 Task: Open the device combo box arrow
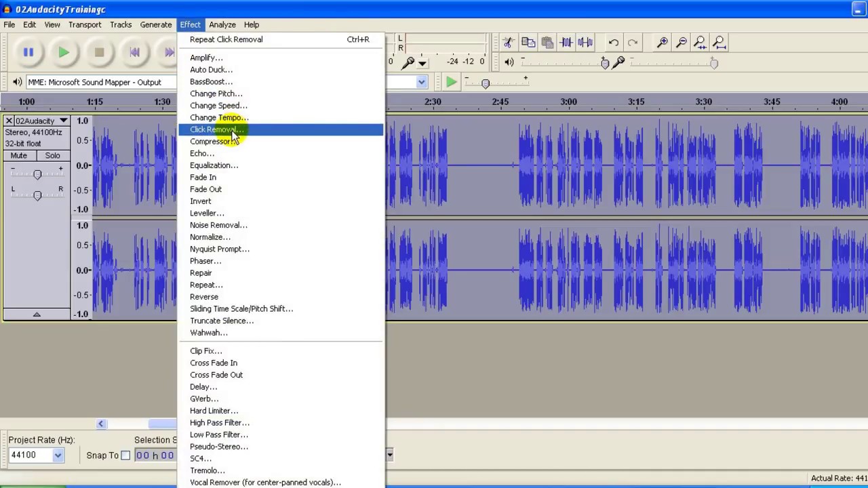[421, 82]
